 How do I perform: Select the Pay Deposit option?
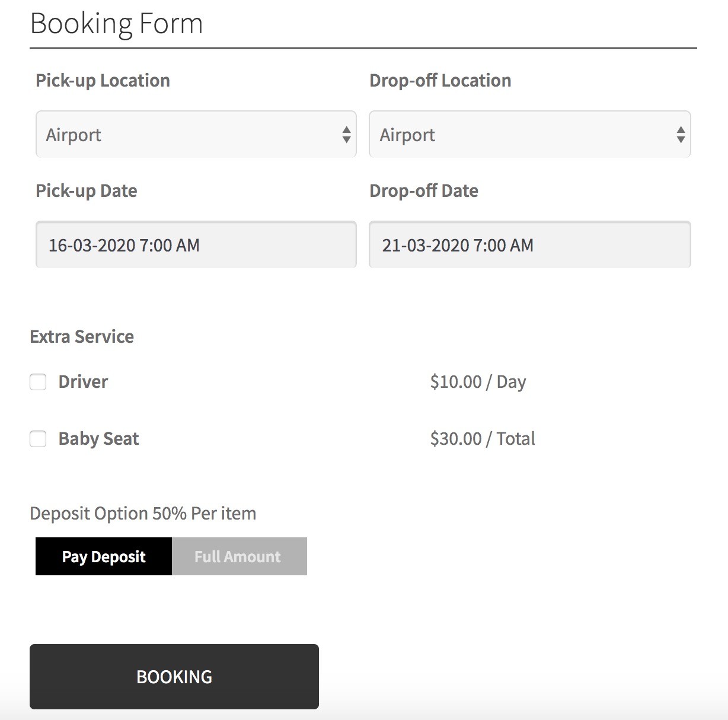104,556
